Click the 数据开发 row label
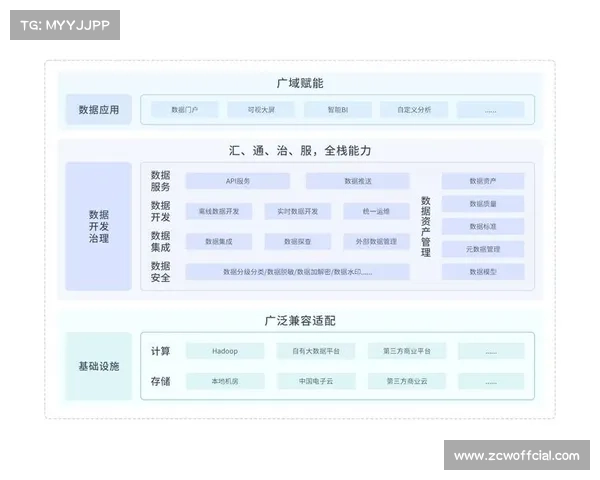 click(160, 211)
